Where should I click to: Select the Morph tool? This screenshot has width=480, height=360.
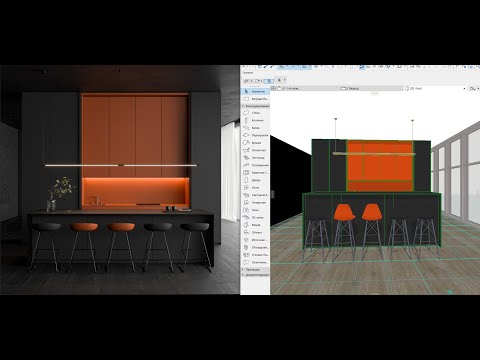255,225
